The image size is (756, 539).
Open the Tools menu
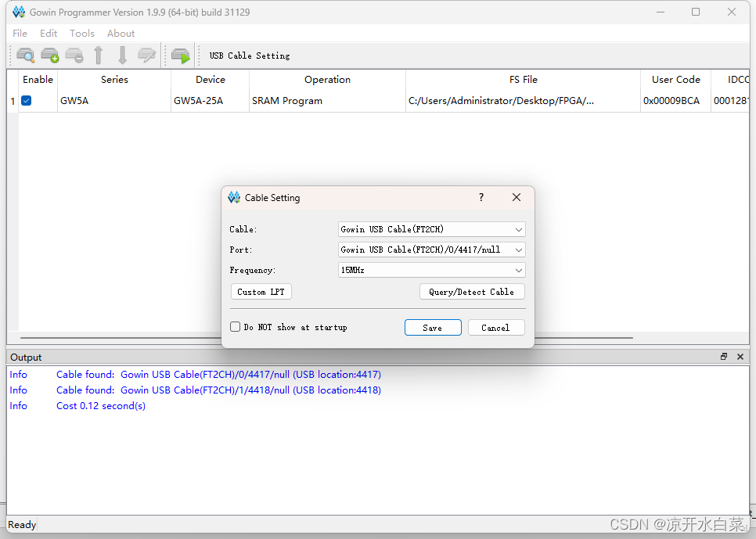coord(81,34)
